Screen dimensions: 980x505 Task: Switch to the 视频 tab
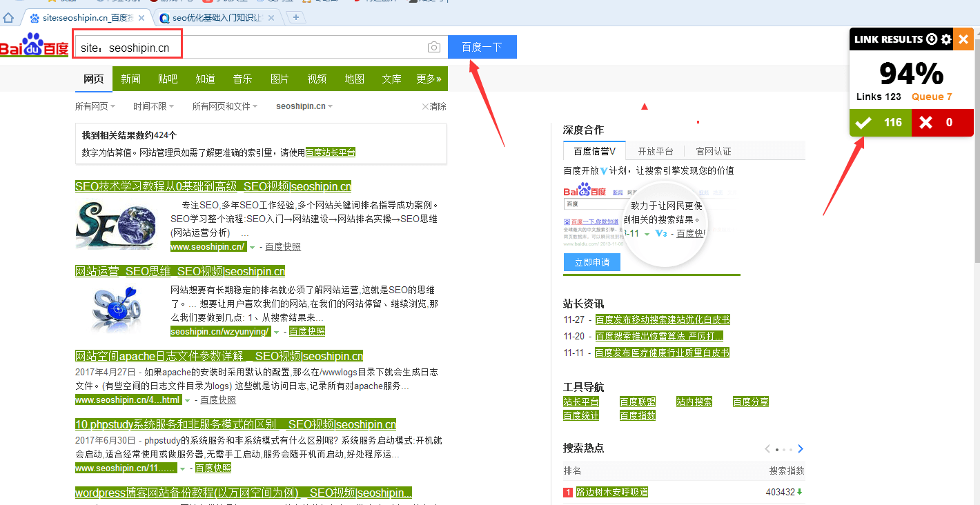click(x=317, y=79)
